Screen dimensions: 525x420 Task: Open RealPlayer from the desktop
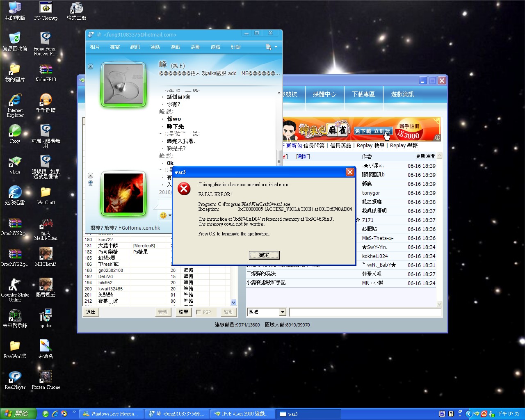click(x=15, y=377)
